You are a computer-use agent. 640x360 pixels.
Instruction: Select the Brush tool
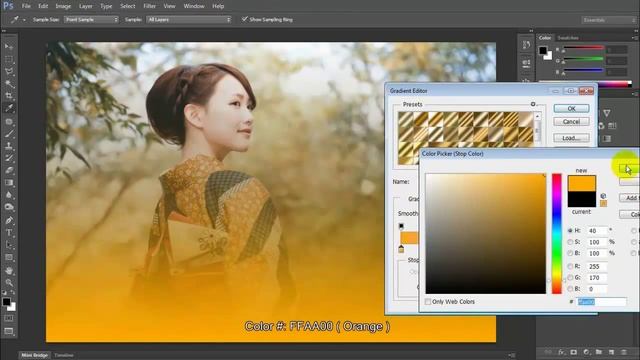coord(9,133)
